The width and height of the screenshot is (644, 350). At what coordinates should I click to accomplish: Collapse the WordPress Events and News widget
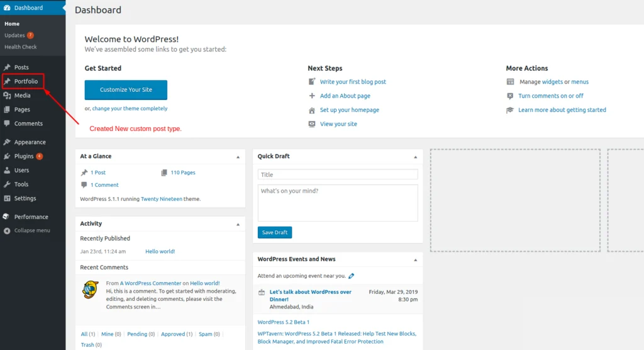click(415, 260)
